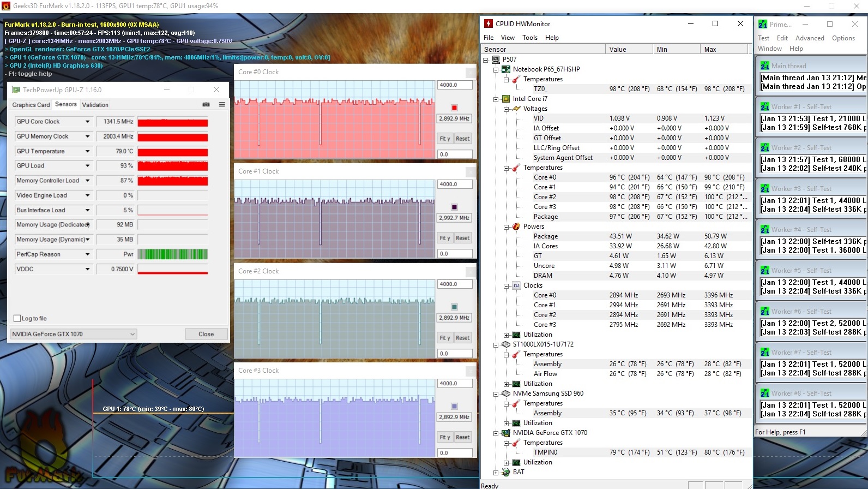Click thermometer icon under NVMe Samsung SSD 960
The height and width of the screenshot is (489, 868).
[516, 403]
